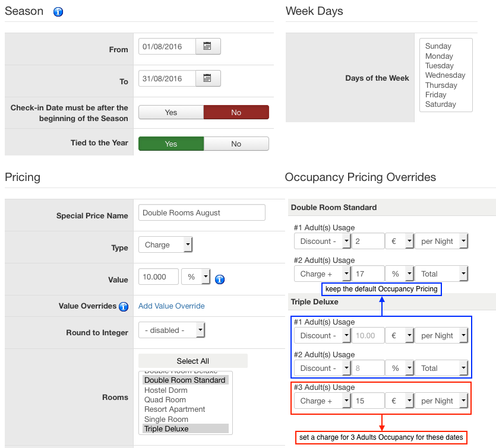Click the Value field showing 10.000
The height and width of the screenshot is (448, 496).
coord(159,277)
